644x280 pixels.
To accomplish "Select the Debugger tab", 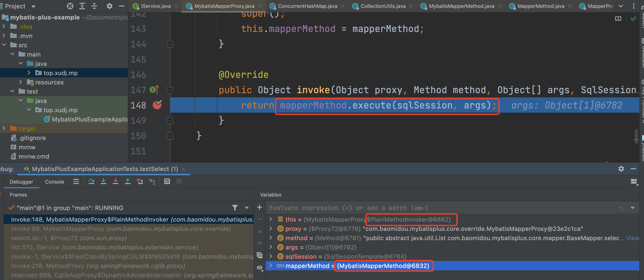I will click(x=21, y=182).
